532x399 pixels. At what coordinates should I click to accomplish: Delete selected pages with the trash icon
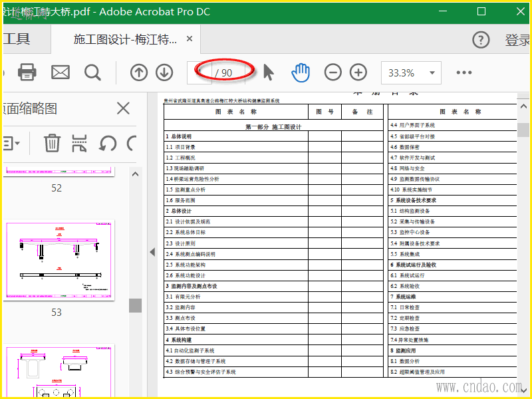[53, 143]
